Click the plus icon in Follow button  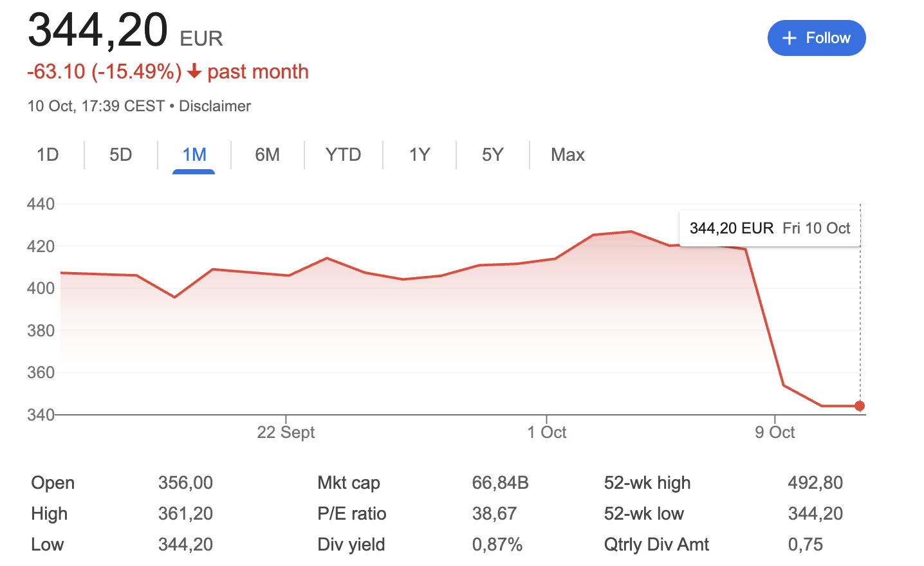click(790, 39)
